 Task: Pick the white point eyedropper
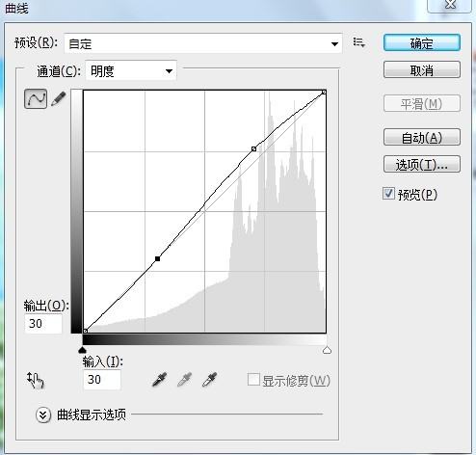[210, 379]
